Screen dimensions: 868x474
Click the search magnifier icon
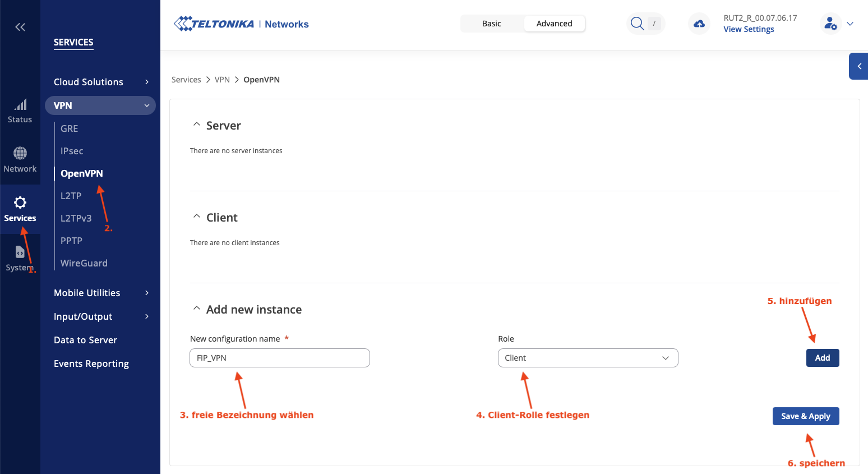coord(637,24)
